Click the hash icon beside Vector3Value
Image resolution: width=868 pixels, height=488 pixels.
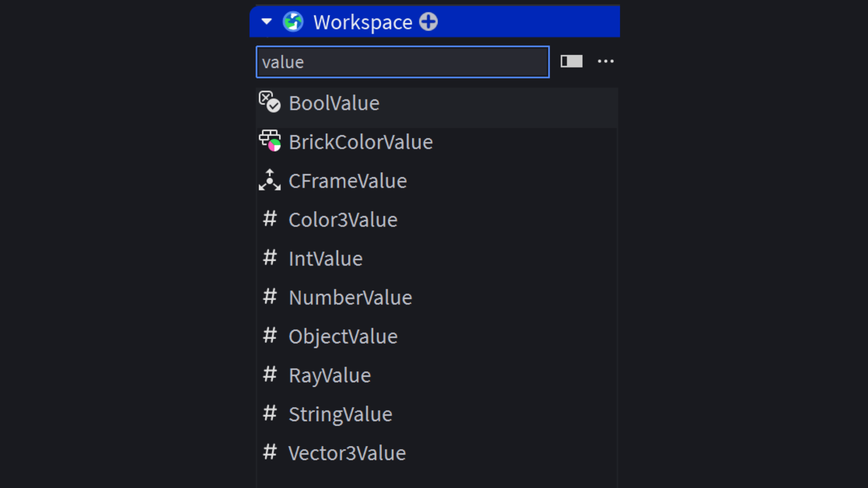coord(270,452)
